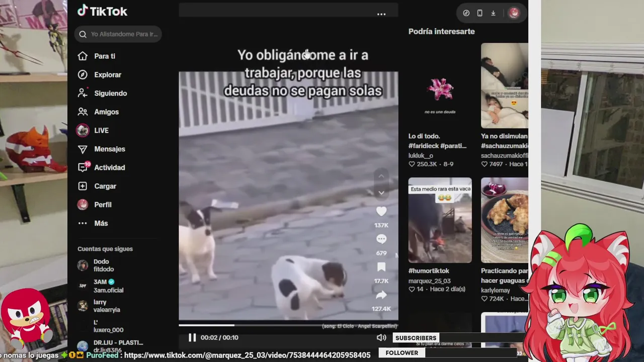The height and width of the screenshot is (362, 644).
Task: Pause the playing video
Action: pyautogui.click(x=192, y=337)
